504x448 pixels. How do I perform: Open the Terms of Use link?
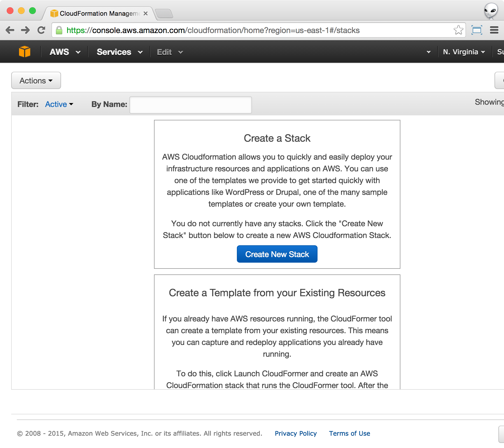click(x=349, y=433)
